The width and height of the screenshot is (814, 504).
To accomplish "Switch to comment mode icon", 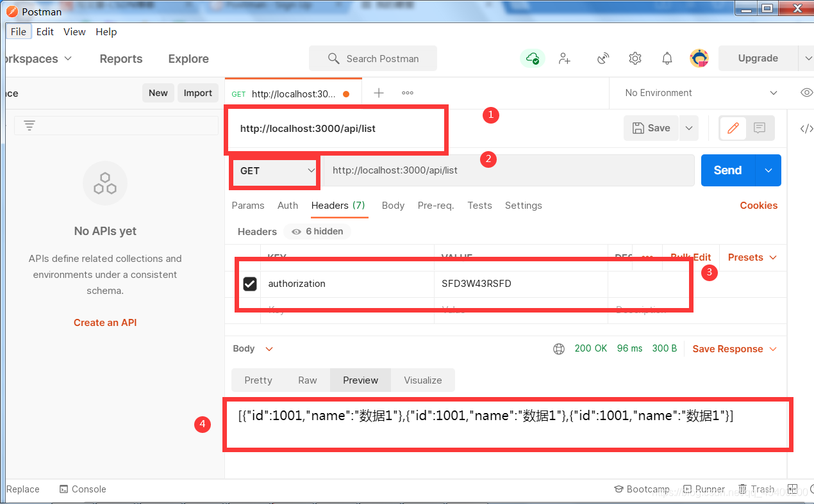I will (x=760, y=128).
